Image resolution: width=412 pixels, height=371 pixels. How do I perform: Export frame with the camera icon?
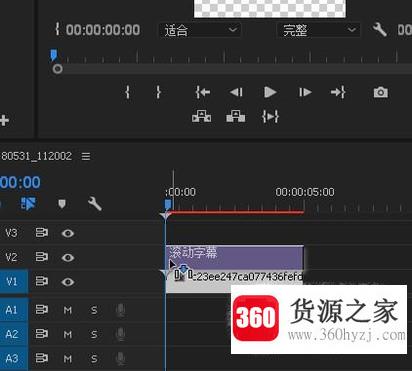pyautogui.click(x=381, y=92)
